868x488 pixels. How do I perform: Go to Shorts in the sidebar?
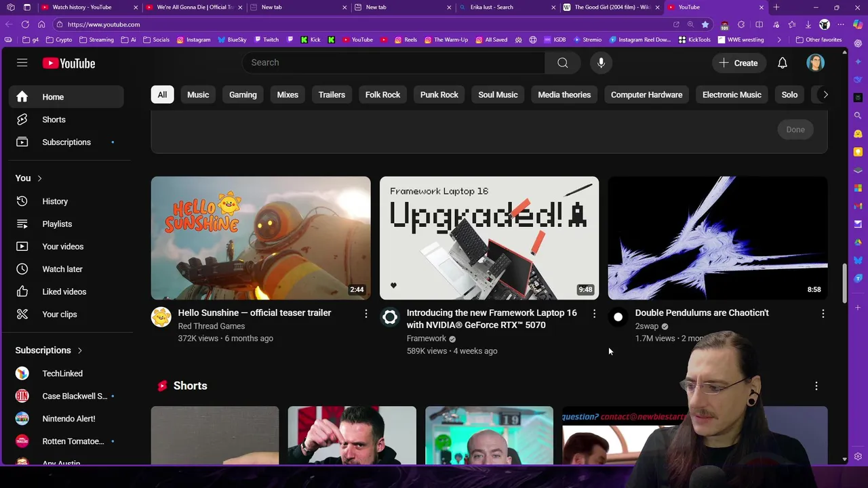(x=66, y=119)
